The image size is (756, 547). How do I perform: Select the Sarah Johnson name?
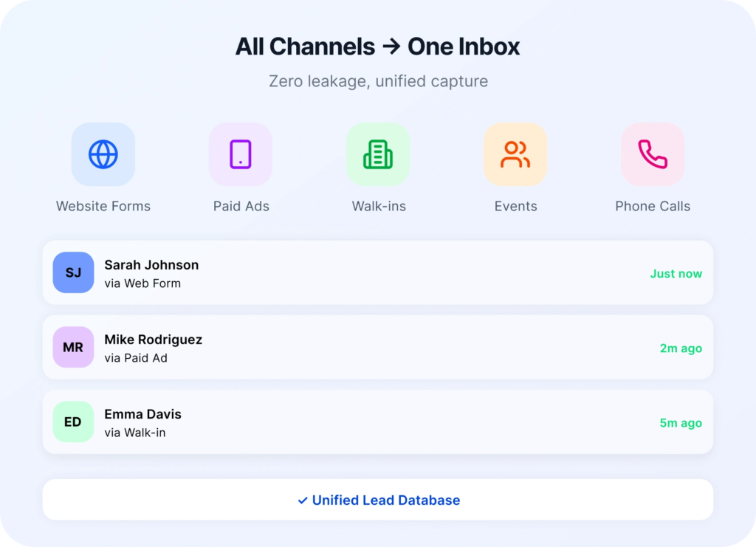coord(151,265)
